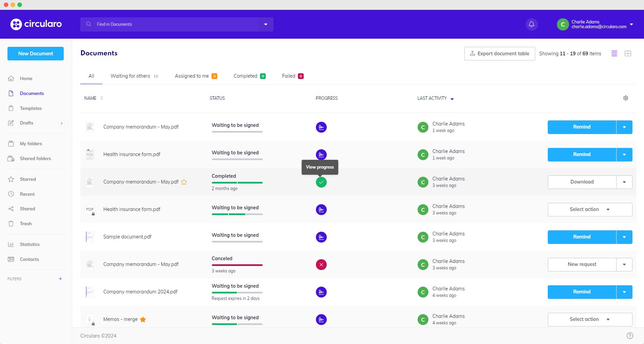The image size is (644, 344).
Task: View signing progress for Sample document.pdf
Action: click(321, 237)
